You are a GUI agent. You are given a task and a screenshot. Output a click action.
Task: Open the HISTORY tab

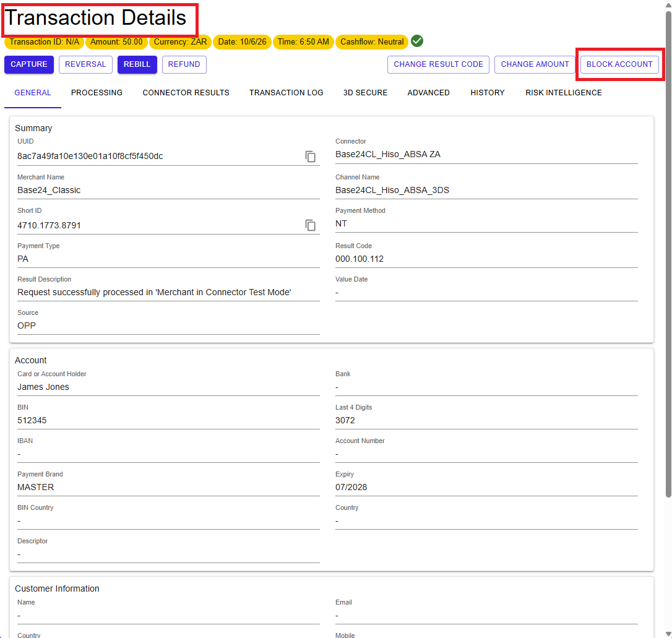click(488, 93)
